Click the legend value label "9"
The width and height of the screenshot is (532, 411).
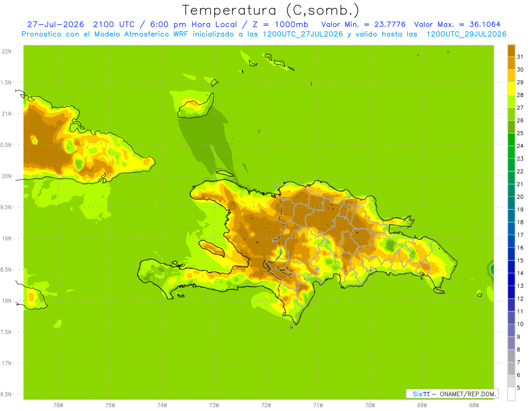[x=519, y=337]
